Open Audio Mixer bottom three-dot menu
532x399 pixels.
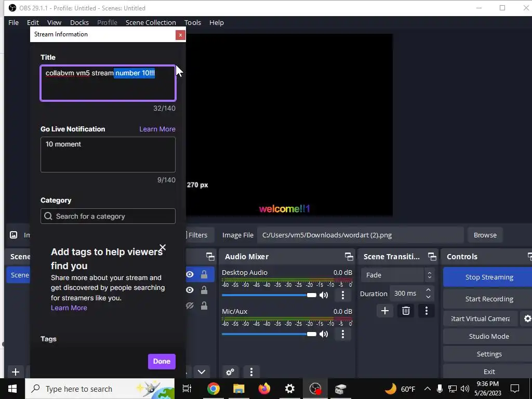click(x=251, y=372)
